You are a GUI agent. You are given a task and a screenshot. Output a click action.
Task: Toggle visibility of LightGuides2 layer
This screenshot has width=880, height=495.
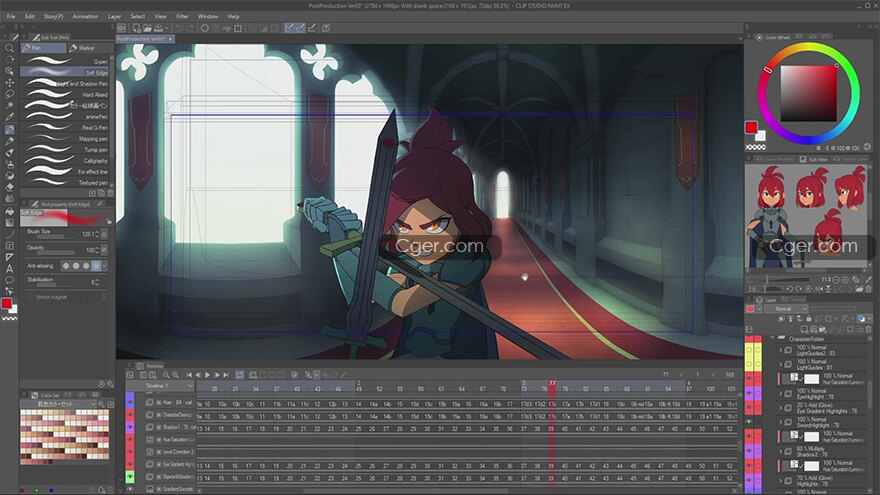pos(749,350)
